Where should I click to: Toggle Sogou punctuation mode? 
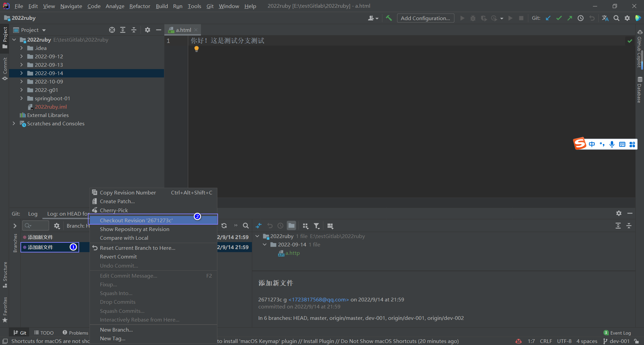[602, 144]
